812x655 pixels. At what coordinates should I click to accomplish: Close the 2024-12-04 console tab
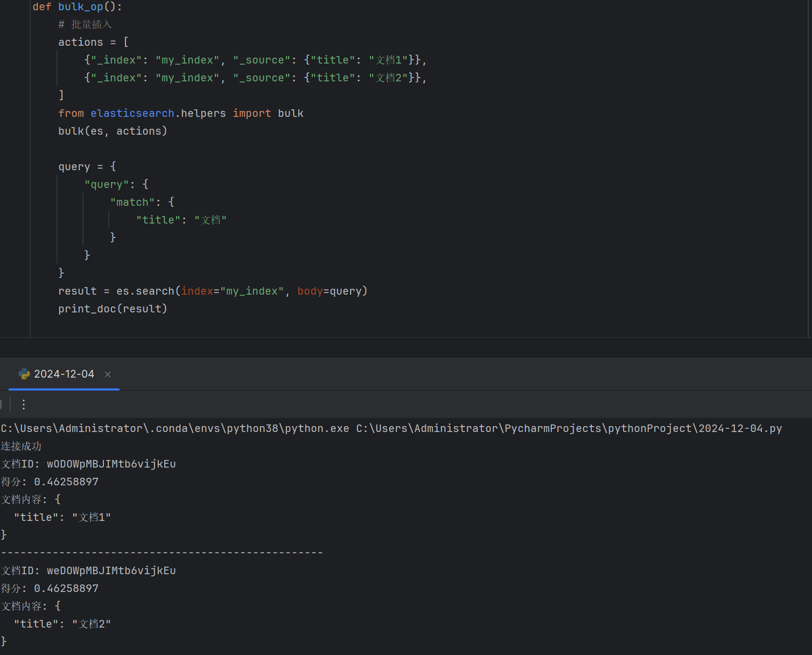pyautogui.click(x=107, y=374)
